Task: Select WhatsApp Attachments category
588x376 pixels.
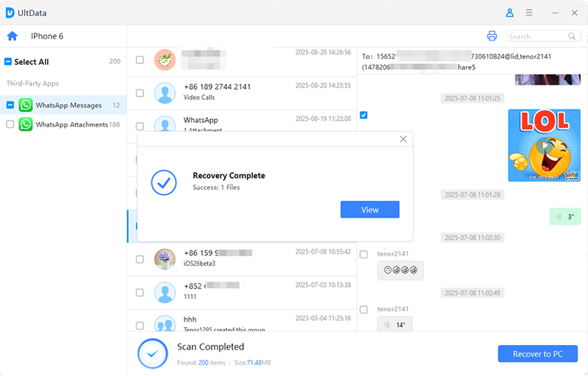Action: tap(63, 124)
